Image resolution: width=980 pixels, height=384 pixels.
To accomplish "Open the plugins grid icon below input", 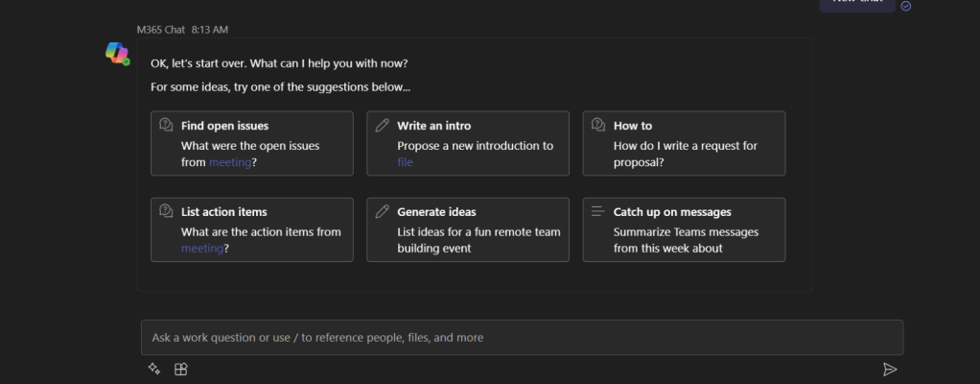I will click(x=180, y=369).
